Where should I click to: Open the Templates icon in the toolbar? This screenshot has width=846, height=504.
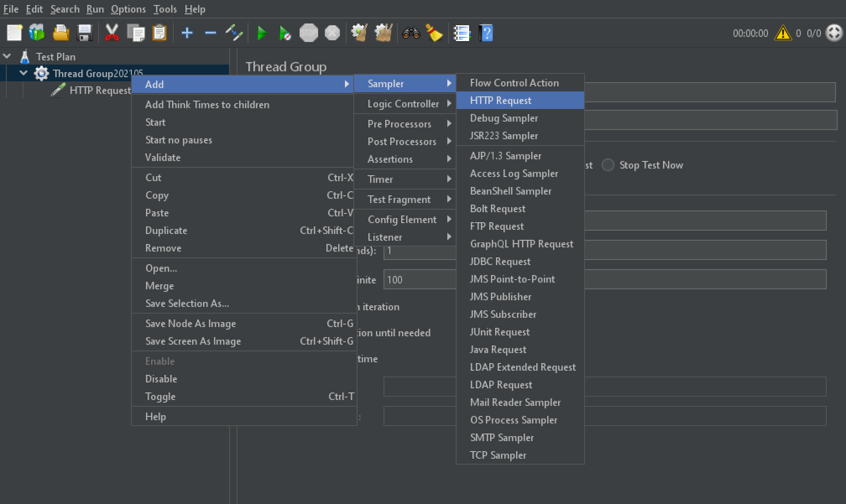pyautogui.click(x=37, y=33)
